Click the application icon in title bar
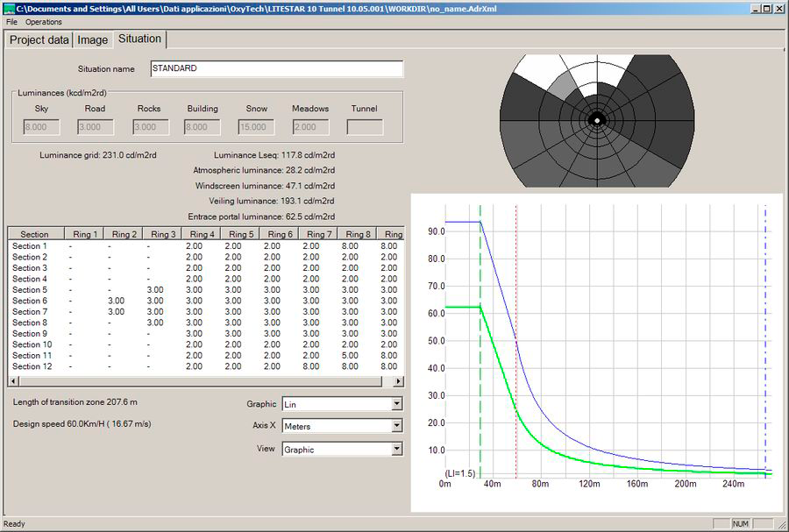The width and height of the screenshot is (789, 532). click(x=8, y=8)
